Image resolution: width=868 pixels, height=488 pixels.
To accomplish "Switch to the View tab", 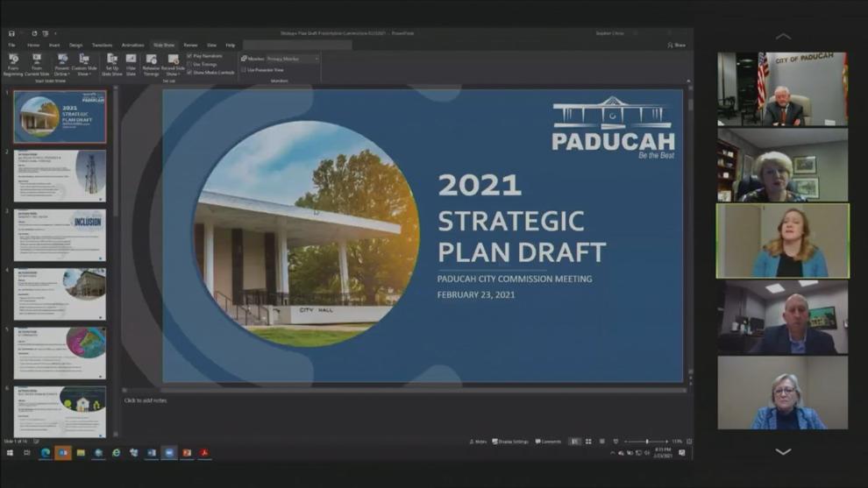I will pyautogui.click(x=211, y=45).
